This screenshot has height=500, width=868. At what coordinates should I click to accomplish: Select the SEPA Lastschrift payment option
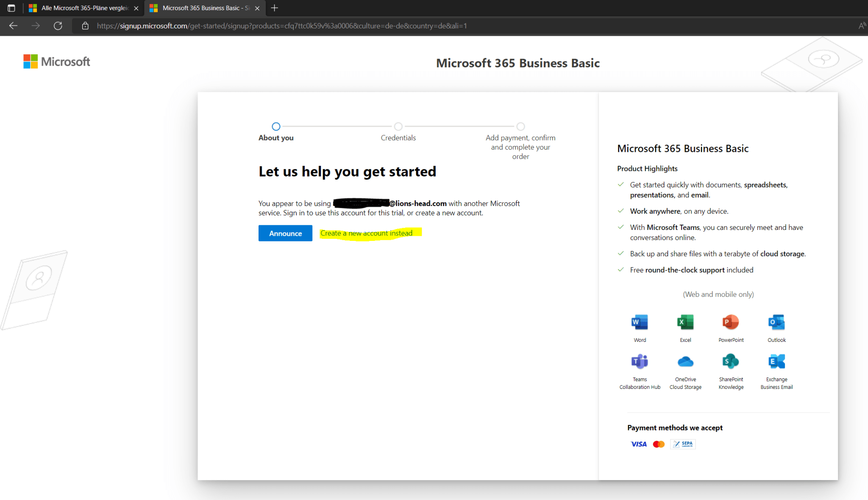point(682,444)
